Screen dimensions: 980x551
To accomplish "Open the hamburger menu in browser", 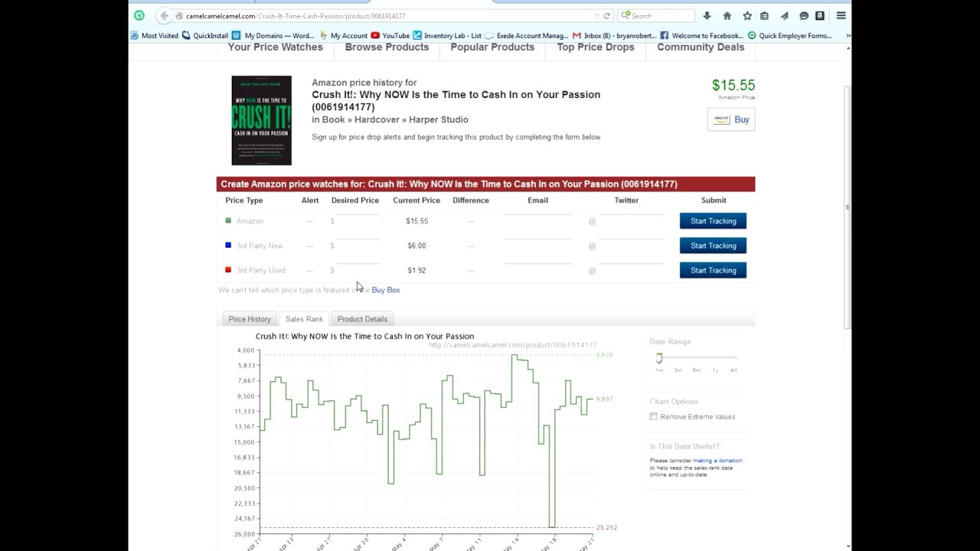I will pyautogui.click(x=841, y=15).
